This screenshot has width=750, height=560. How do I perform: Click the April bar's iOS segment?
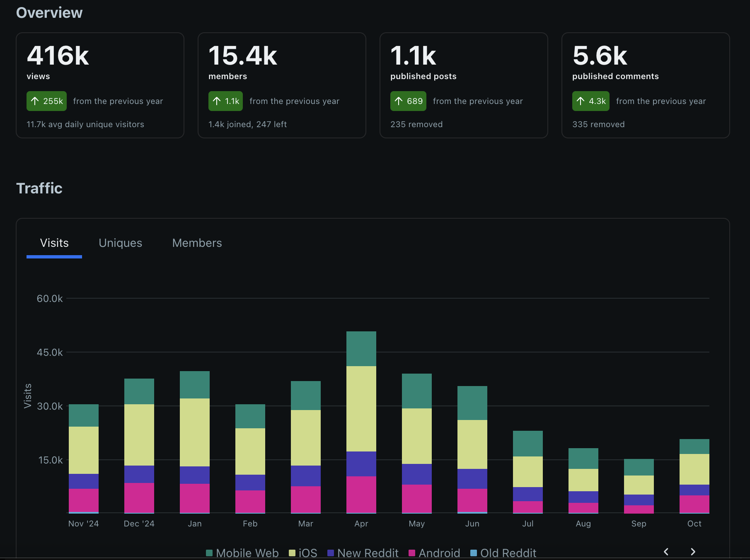[361, 408]
